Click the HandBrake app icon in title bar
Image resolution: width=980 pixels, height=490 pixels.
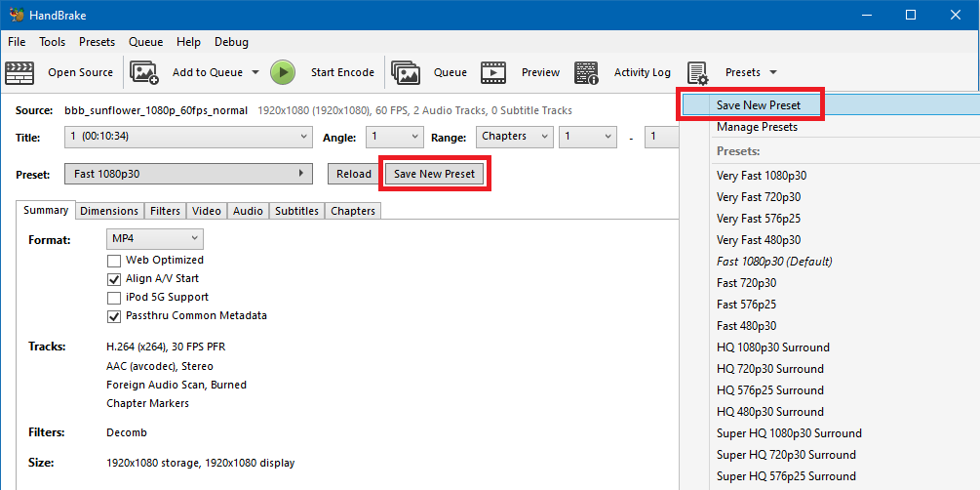(x=15, y=15)
